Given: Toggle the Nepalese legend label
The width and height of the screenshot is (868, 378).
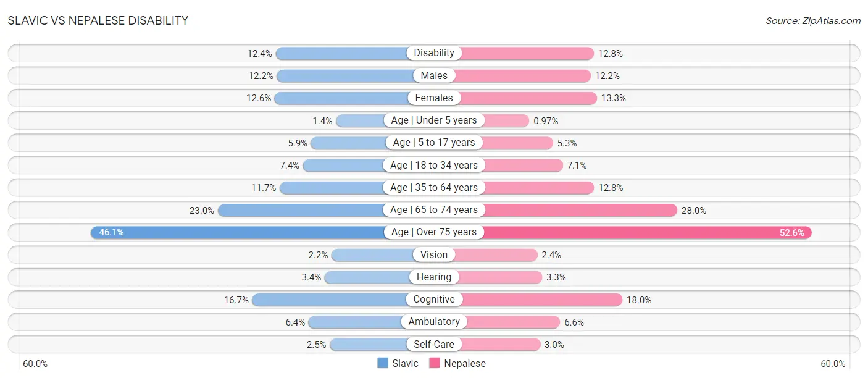Looking at the screenshot, I should (x=465, y=364).
